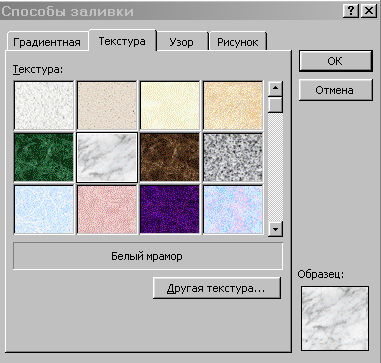Open the Рисунок tab
The height and width of the screenshot is (363, 381).
tap(238, 42)
